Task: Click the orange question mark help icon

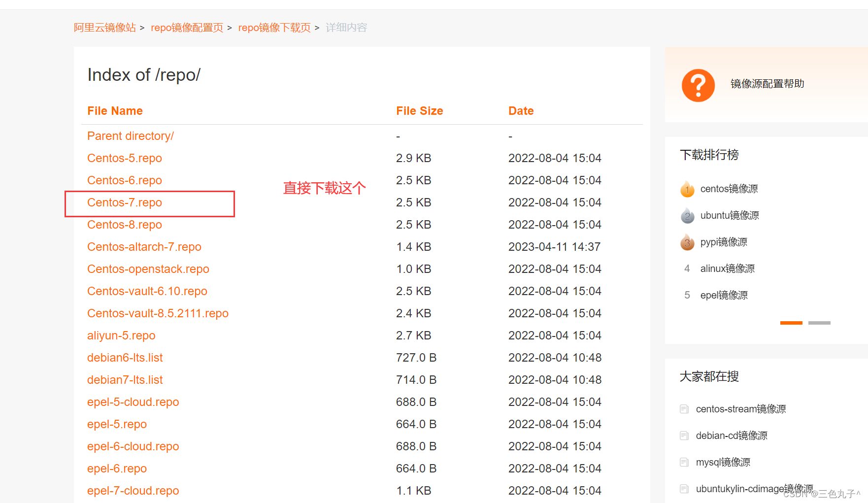Action: point(698,86)
